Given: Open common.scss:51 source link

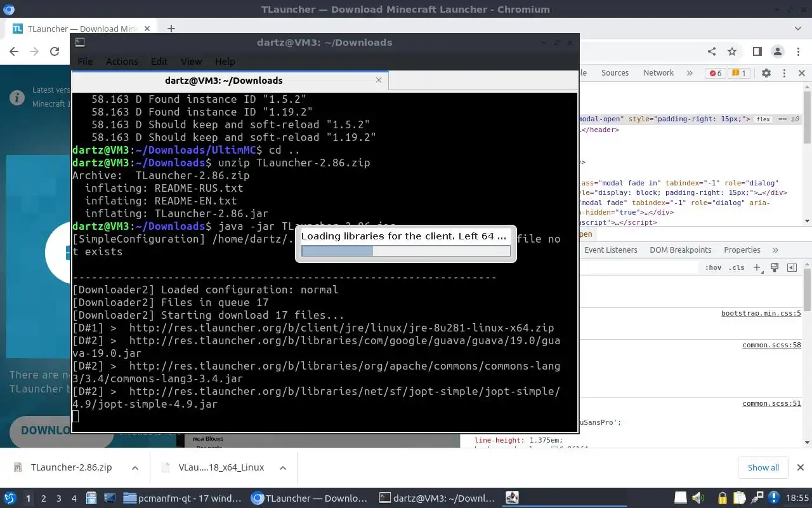Looking at the screenshot, I should click(x=771, y=404).
